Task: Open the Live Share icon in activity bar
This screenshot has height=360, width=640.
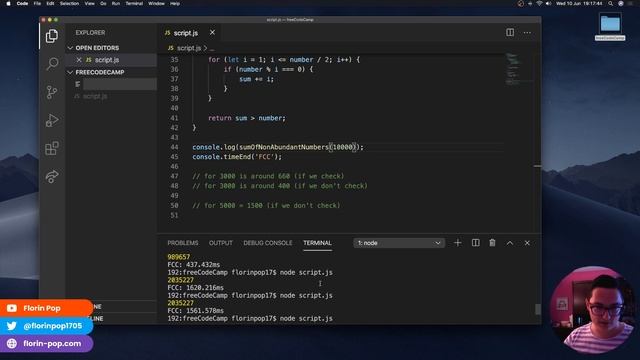Action: click(x=52, y=176)
